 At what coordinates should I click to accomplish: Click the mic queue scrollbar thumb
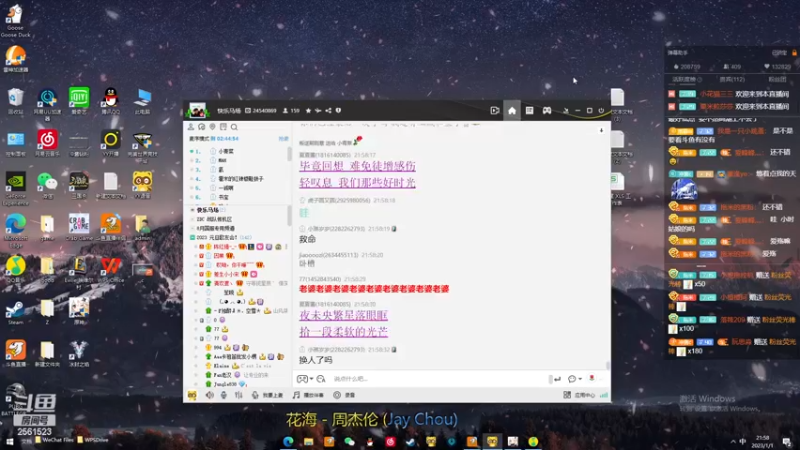point(289,154)
